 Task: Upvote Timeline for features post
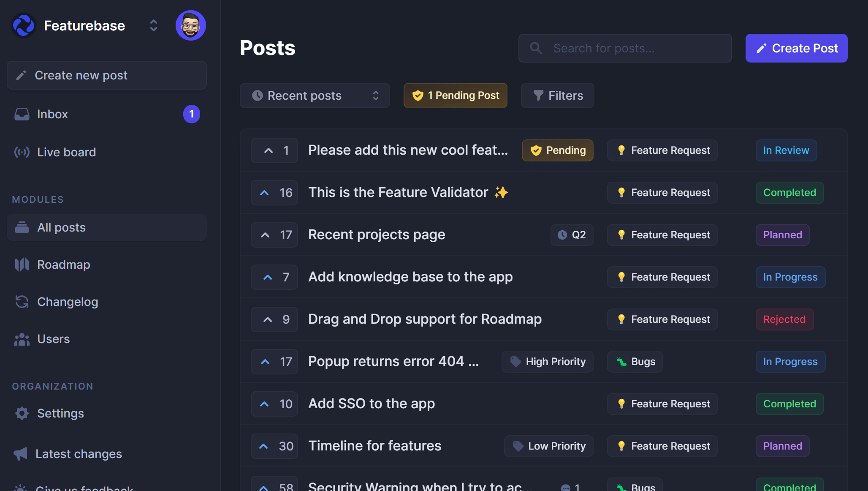pyautogui.click(x=274, y=446)
